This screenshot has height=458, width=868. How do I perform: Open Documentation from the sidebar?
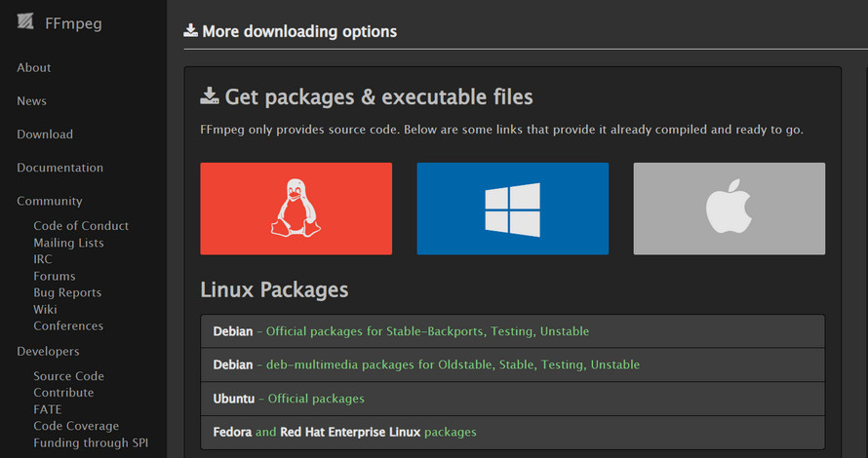coord(59,168)
